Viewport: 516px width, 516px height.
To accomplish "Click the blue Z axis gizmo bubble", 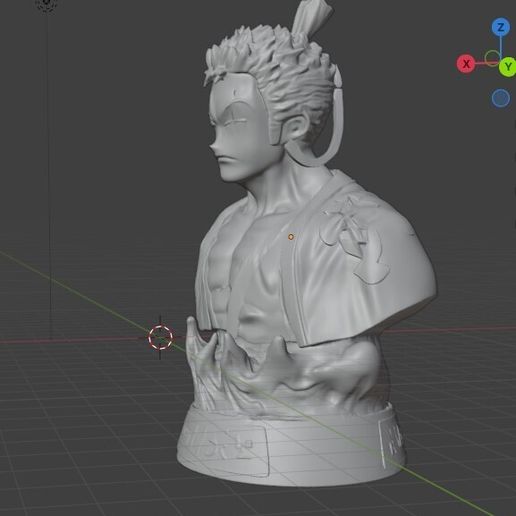I will (x=500, y=27).
